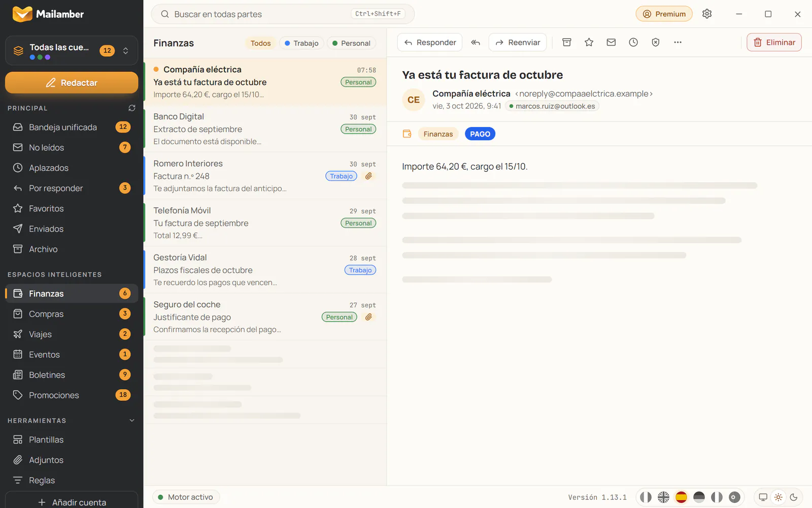The image size is (812, 508).
Task: Click the shield block-sender icon
Action: tap(656, 42)
